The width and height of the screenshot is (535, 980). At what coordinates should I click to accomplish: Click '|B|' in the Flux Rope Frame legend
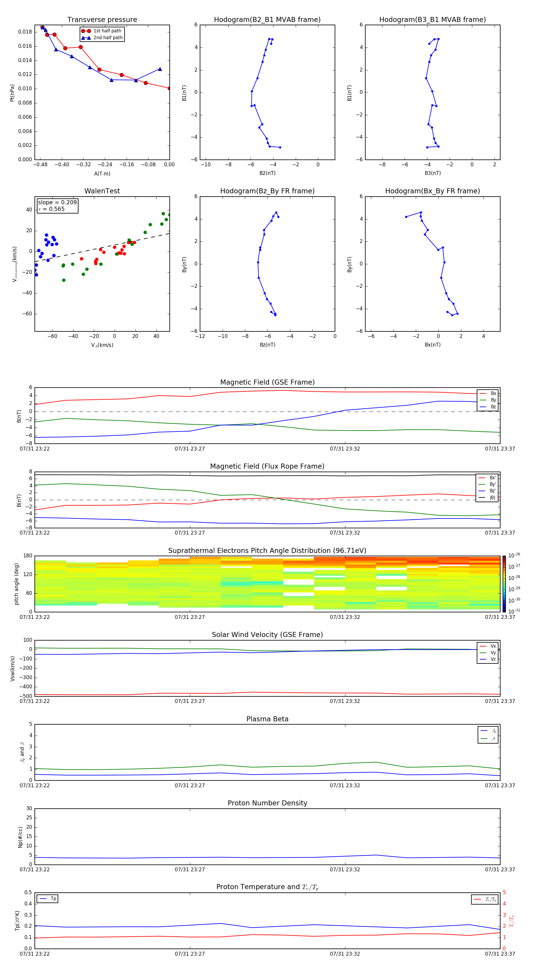click(x=493, y=498)
